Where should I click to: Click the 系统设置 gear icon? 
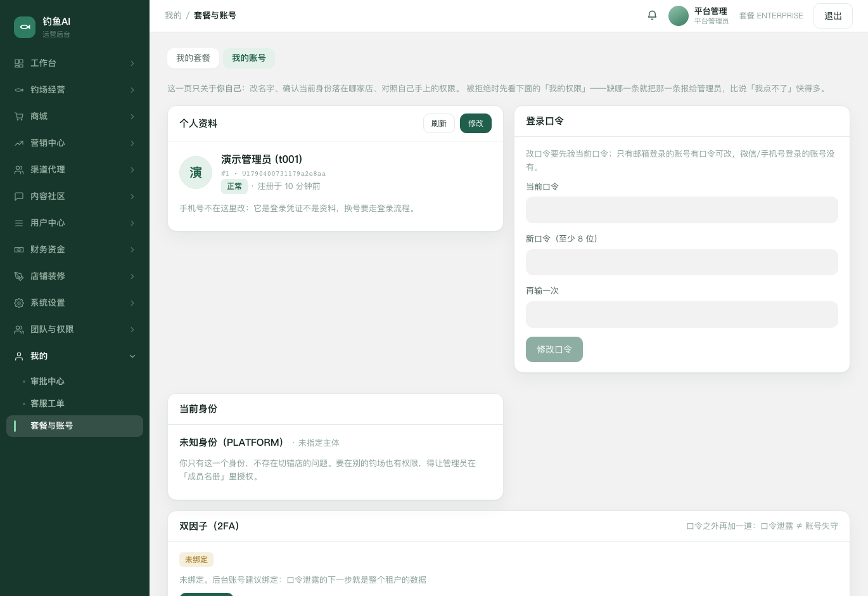19,303
